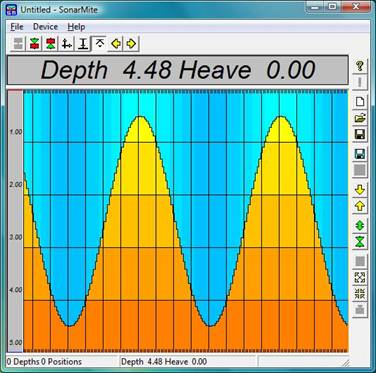Click the large Depth Heave readout display
The width and height of the screenshot is (376, 373).
pyautogui.click(x=178, y=70)
